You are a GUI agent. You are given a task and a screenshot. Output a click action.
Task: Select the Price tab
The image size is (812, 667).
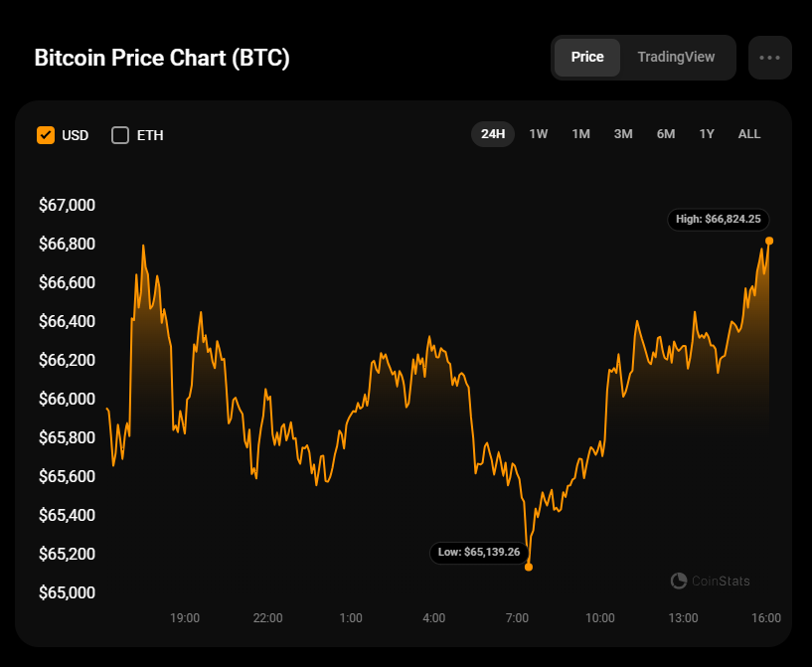(587, 58)
